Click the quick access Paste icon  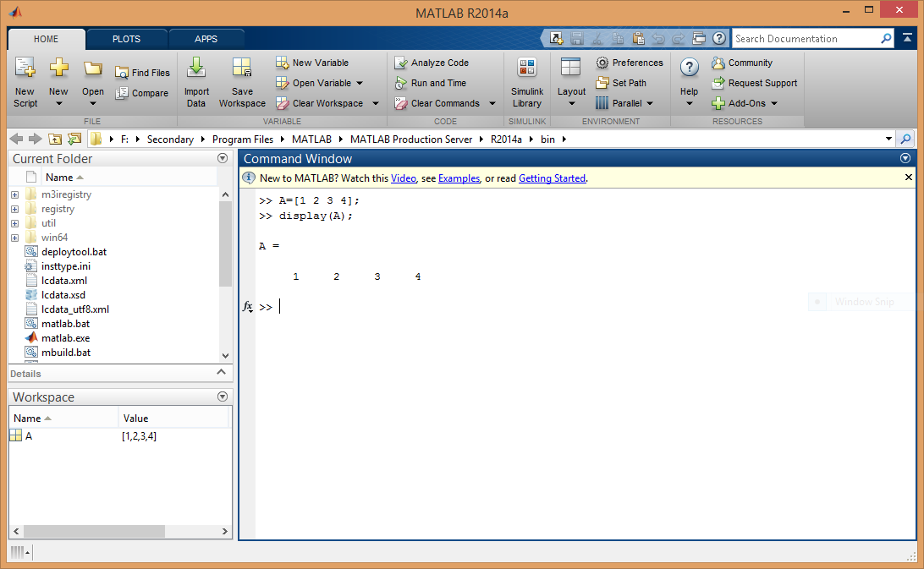[638, 38]
